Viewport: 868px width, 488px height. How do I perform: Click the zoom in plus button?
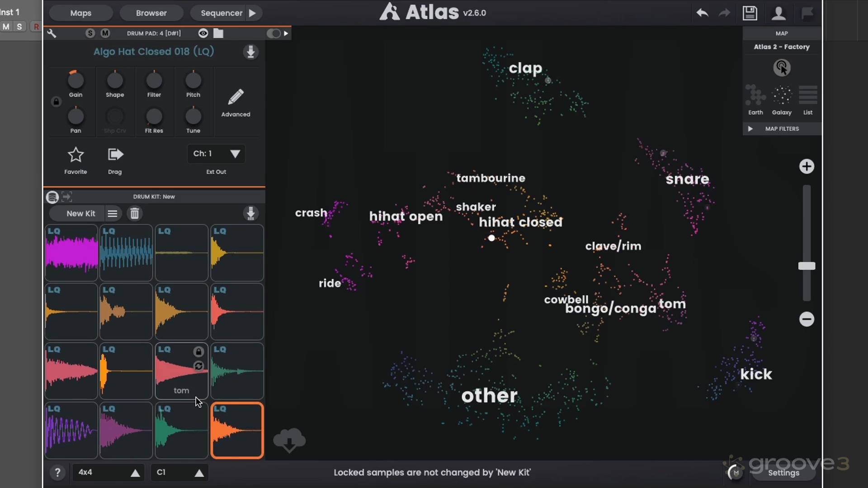pos(807,166)
